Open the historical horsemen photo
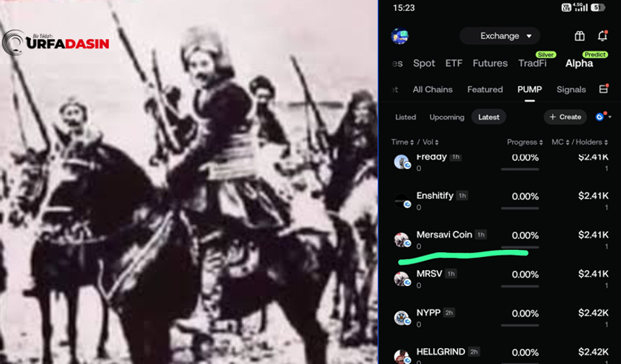Viewport: 621px width, 364px height. tap(189, 182)
